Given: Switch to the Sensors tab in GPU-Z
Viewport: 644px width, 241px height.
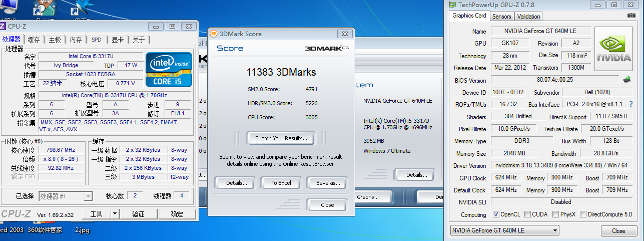Looking at the screenshot, I should tap(501, 17).
